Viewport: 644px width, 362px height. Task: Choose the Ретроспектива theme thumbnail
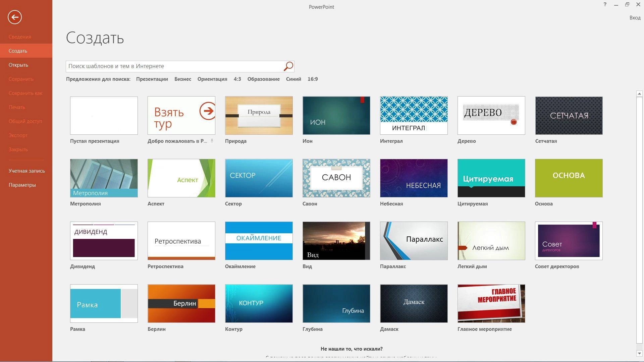click(x=181, y=241)
